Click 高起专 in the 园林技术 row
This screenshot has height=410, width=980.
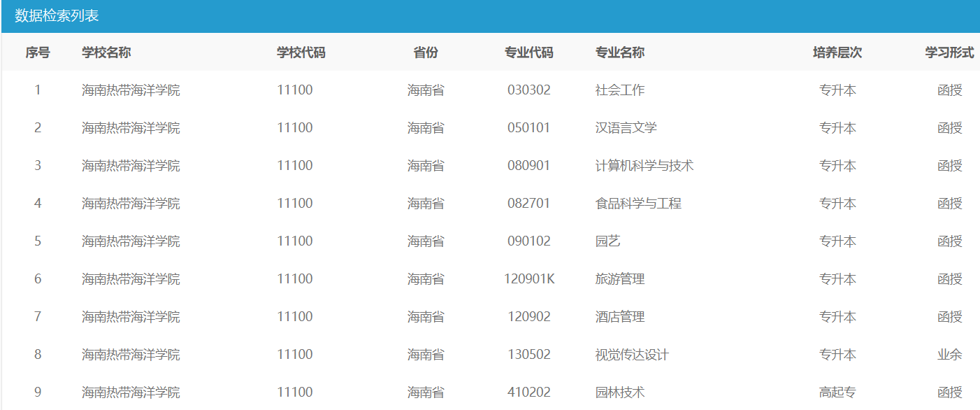(837, 393)
